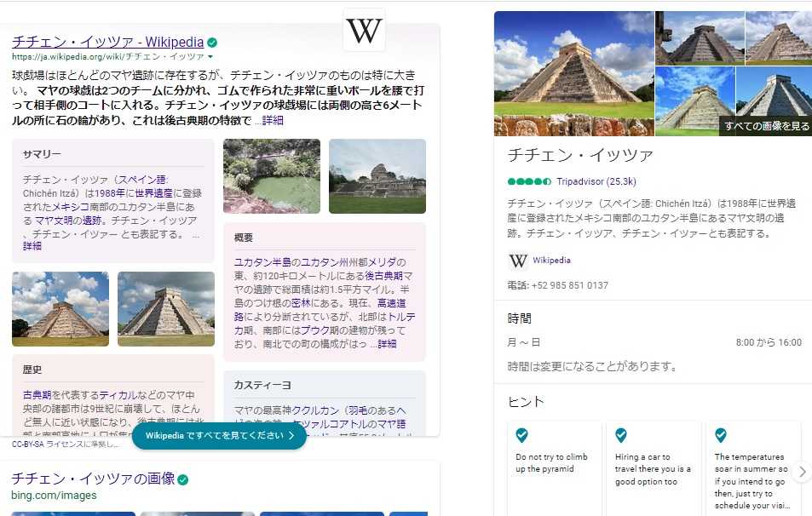Open the green cenote thumbnail

[x=272, y=176]
